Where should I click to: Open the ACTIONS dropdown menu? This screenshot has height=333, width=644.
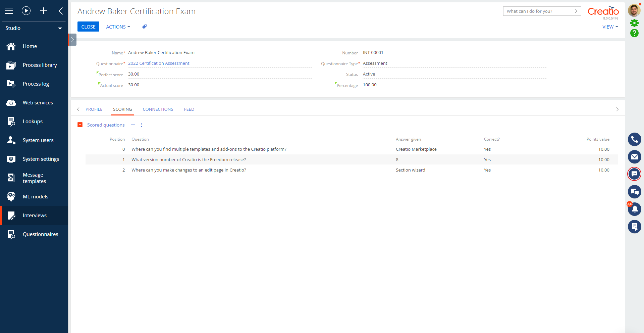click(118, 27)
